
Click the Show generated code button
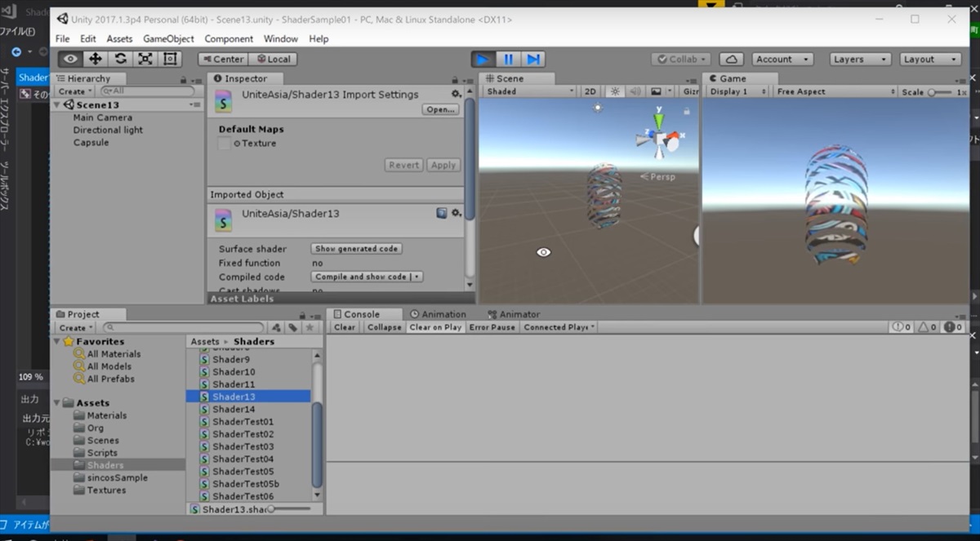[356, 249]
